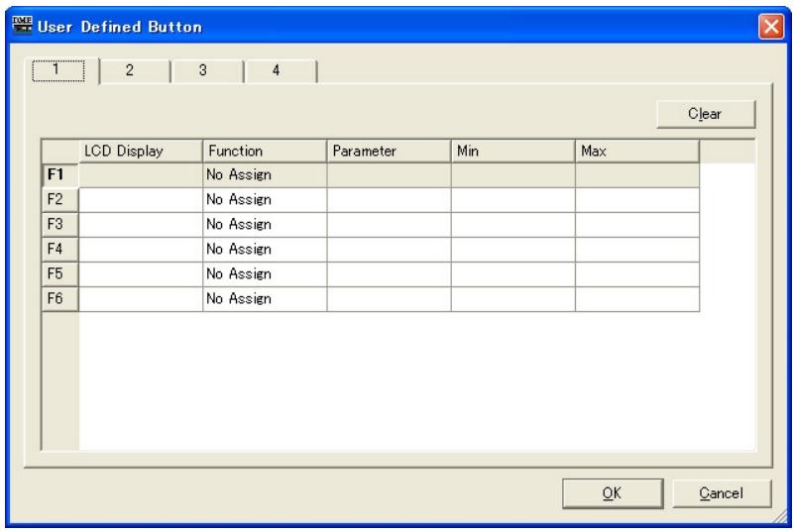
Task: Select the F4 row header
Action: 59,250
